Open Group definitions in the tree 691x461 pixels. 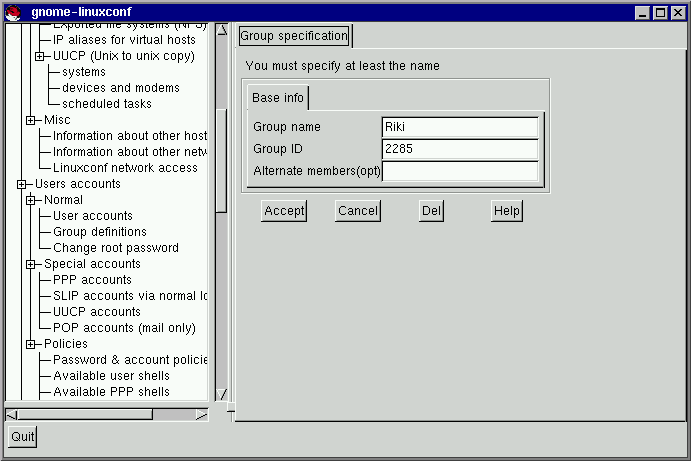coord(99,232)
